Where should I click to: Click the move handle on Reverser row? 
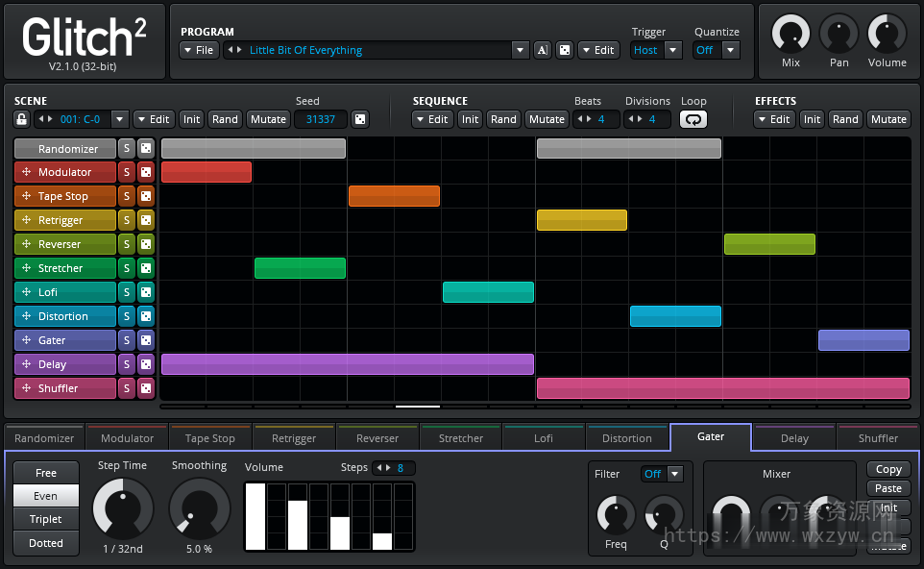[x=26, y=244]
